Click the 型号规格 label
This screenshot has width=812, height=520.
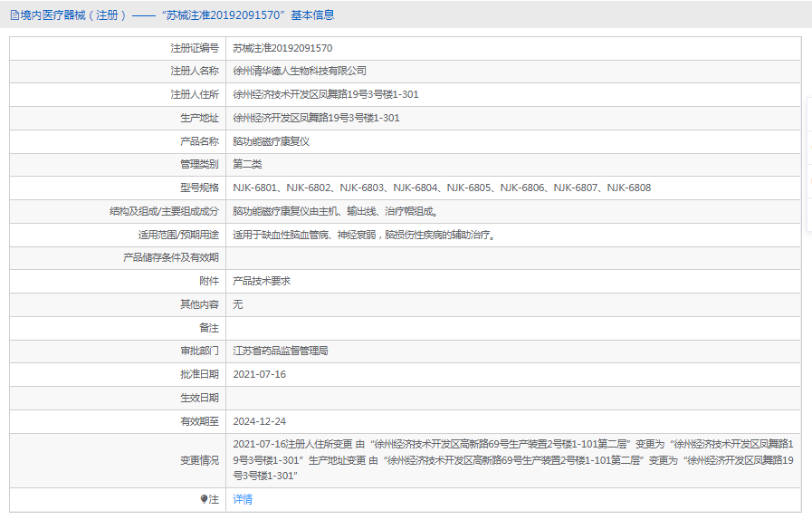[199, 188]
